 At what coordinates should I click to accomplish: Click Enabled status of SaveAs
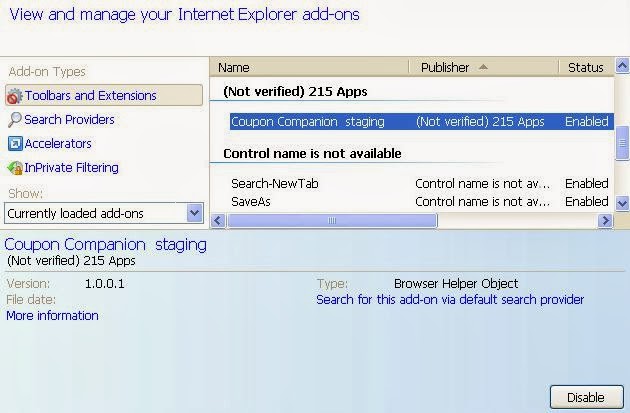click(587, 201)
